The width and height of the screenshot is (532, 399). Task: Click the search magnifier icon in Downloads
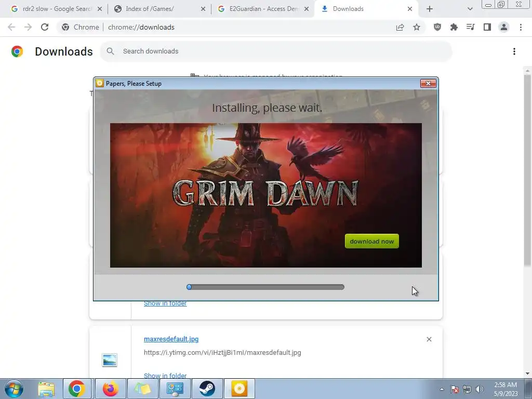pyautogui.click(x=110, y=51)
